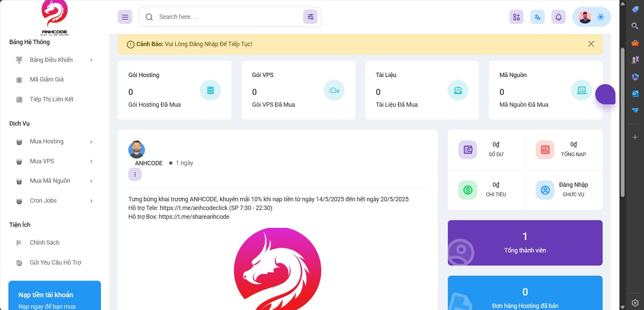
Task: Open browser sidebar tools briefcase icon
Action: point(635,43)
